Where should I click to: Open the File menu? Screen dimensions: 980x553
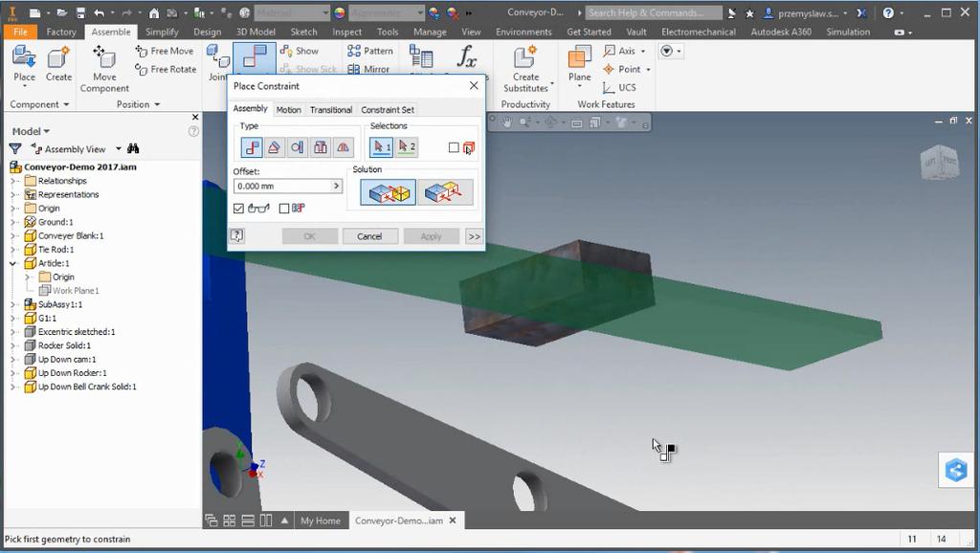click(21, 32)
